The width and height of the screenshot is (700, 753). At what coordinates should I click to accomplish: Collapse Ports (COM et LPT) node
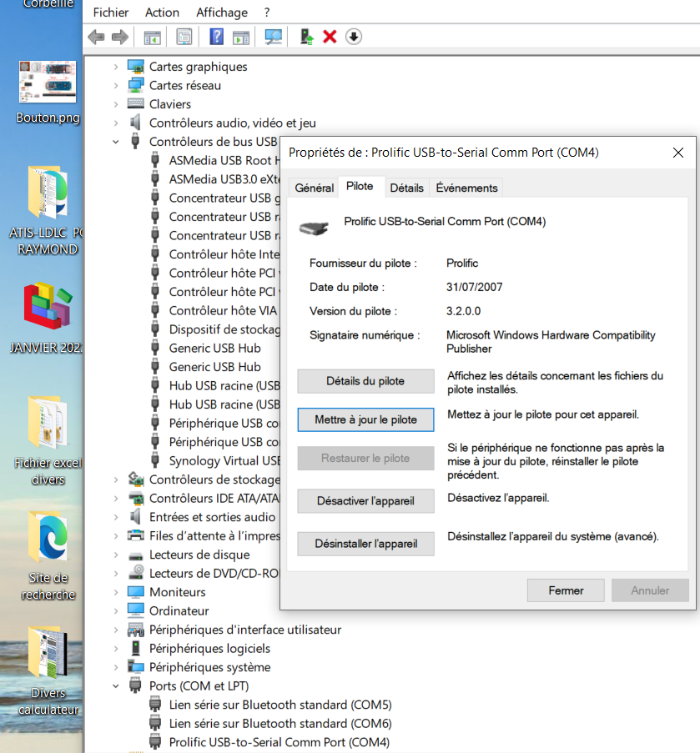click(116, 685)
